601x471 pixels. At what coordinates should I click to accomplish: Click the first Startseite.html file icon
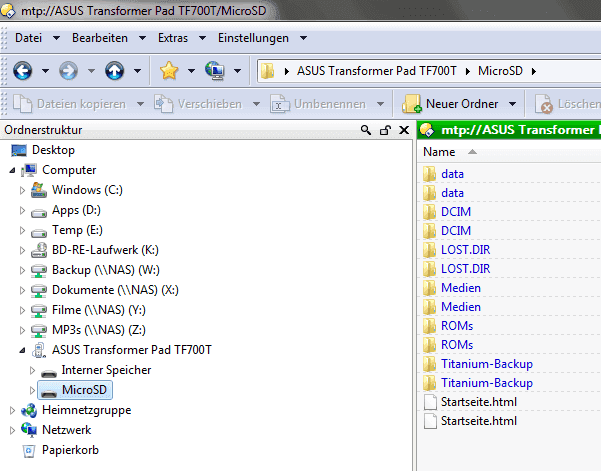(430, 402)
